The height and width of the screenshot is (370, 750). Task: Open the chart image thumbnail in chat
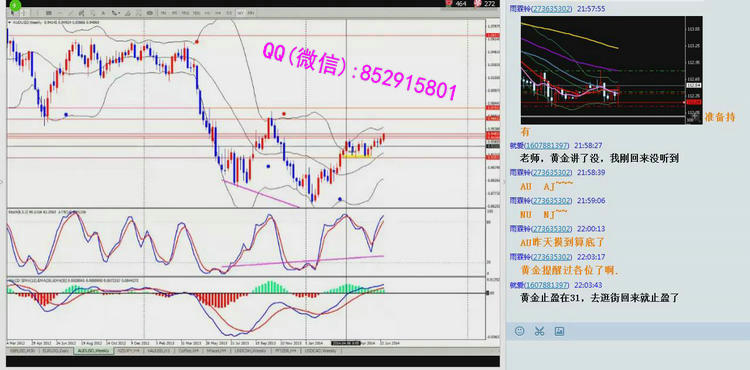pyautogui.click(x=611, y=70)
